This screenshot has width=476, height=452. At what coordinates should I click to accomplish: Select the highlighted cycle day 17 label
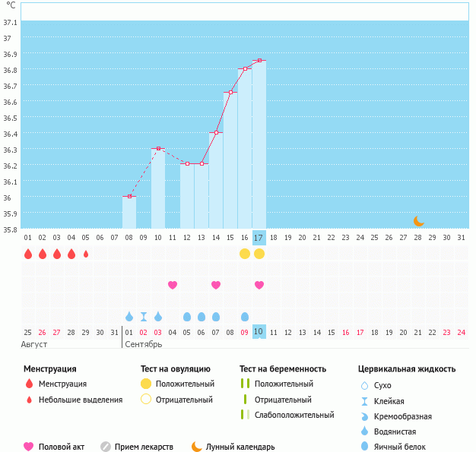click(x=259, y=238)
